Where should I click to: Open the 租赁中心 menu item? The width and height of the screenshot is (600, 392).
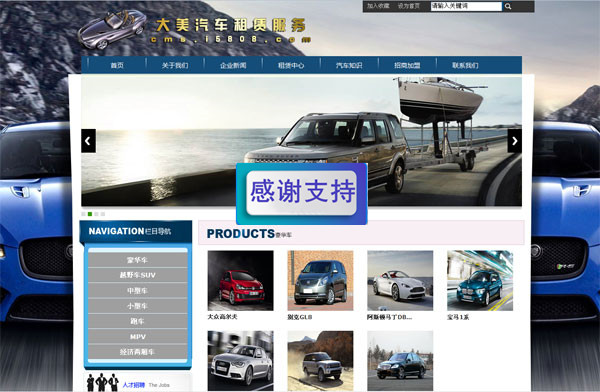(291, 65)
